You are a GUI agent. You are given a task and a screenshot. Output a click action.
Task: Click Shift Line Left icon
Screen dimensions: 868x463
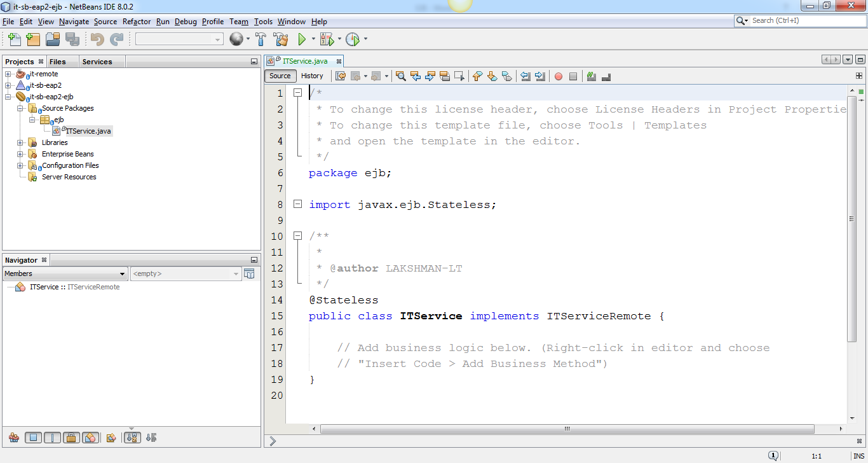pyautogui.click(x=526, y=76)
